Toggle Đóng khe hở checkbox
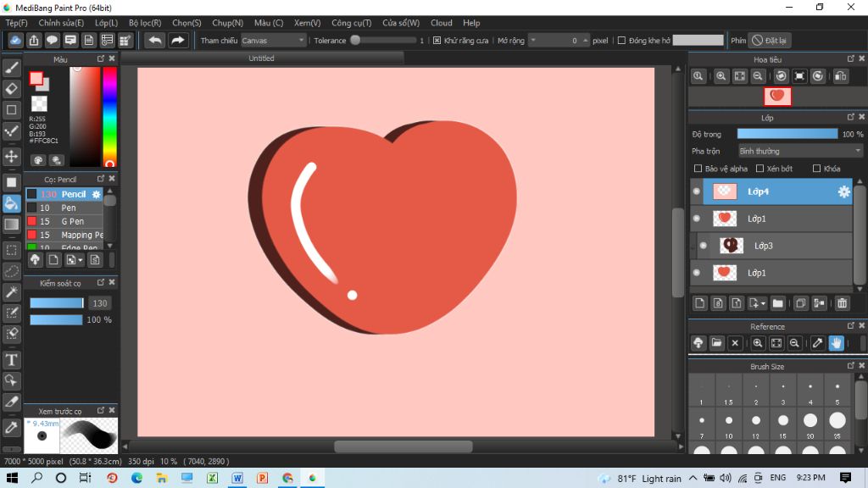868x488 pixels. (x=621, y=41)
